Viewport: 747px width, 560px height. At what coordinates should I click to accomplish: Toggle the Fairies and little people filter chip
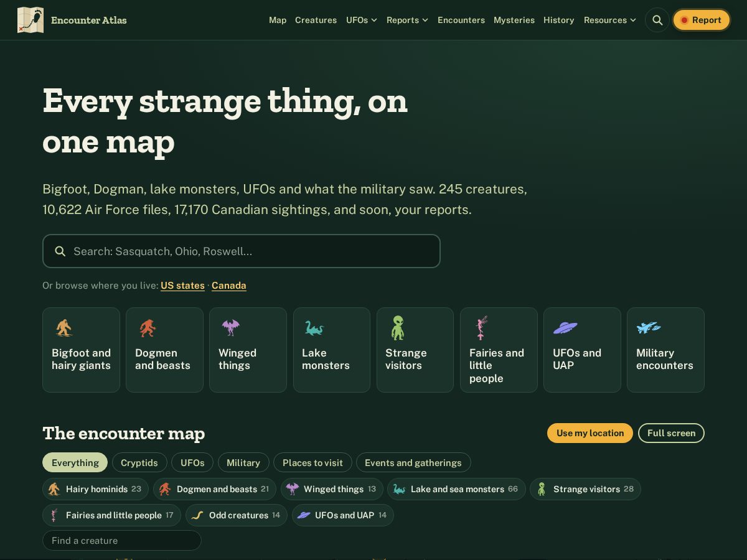(x=111, y=515)
